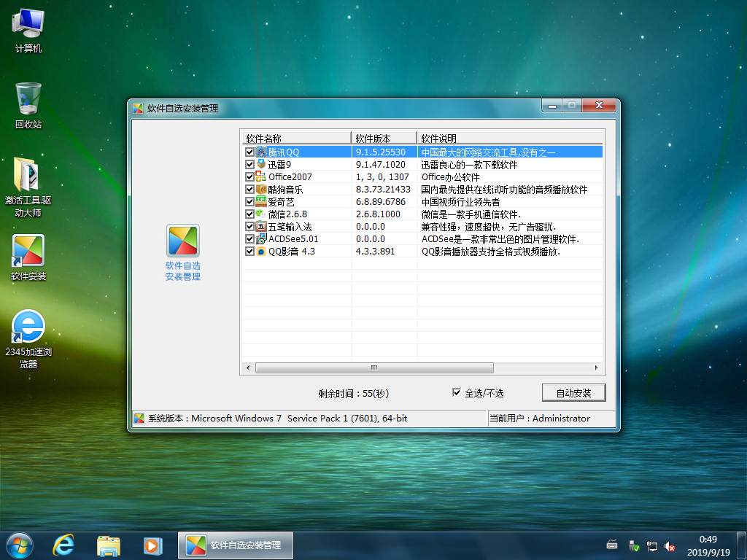Launch Internet Explorer from the taskbar

63,545
